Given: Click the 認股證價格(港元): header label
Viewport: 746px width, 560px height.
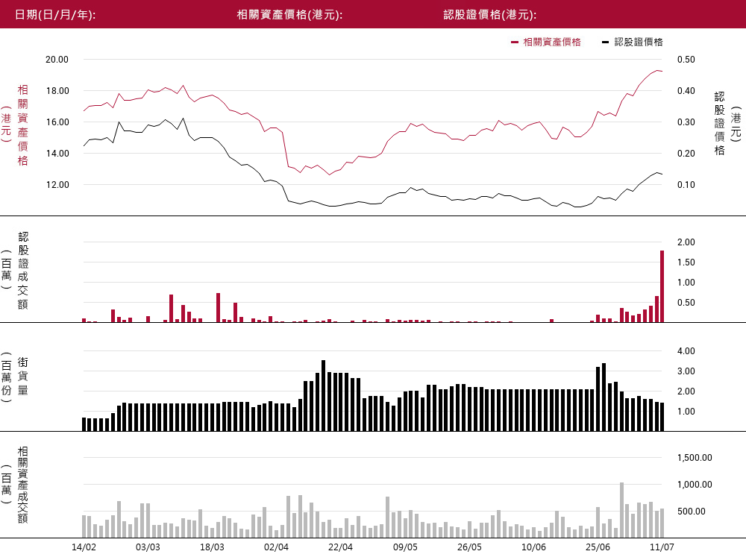Looking at the screenshot, I should click(x=490, y=15).
